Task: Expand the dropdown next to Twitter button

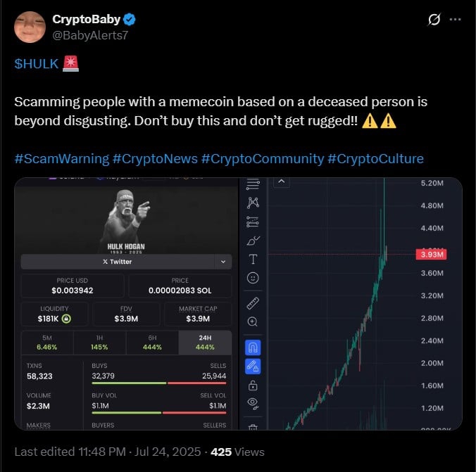Action: [x=224, y=262]
